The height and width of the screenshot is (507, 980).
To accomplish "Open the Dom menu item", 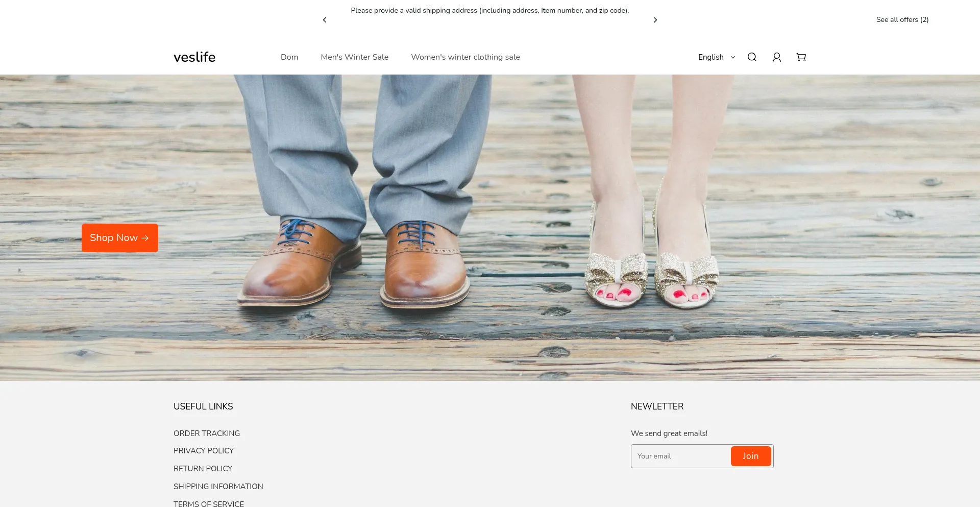I will click(289, 57).
